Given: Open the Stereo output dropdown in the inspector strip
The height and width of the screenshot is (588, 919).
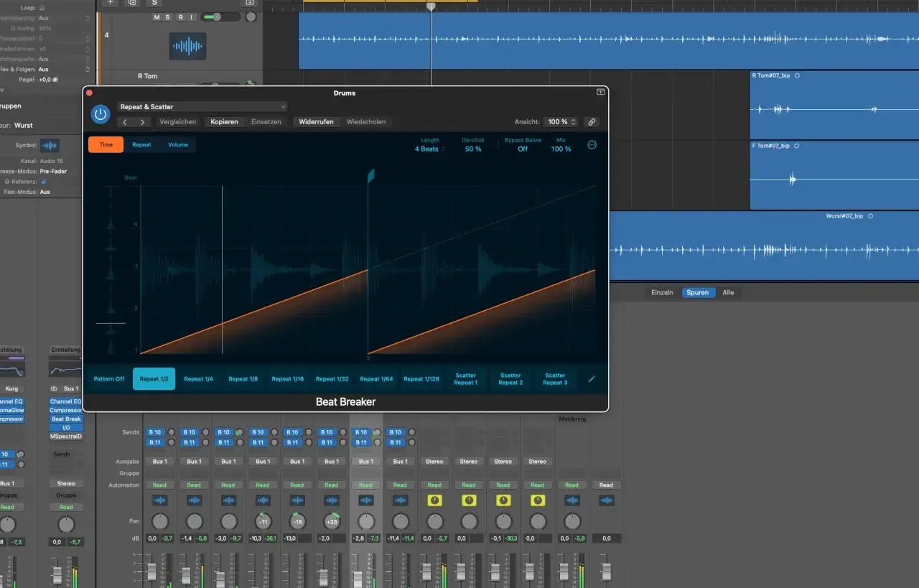Looking at the screenshot, I should pyautogui.click(x=66, y=484).
